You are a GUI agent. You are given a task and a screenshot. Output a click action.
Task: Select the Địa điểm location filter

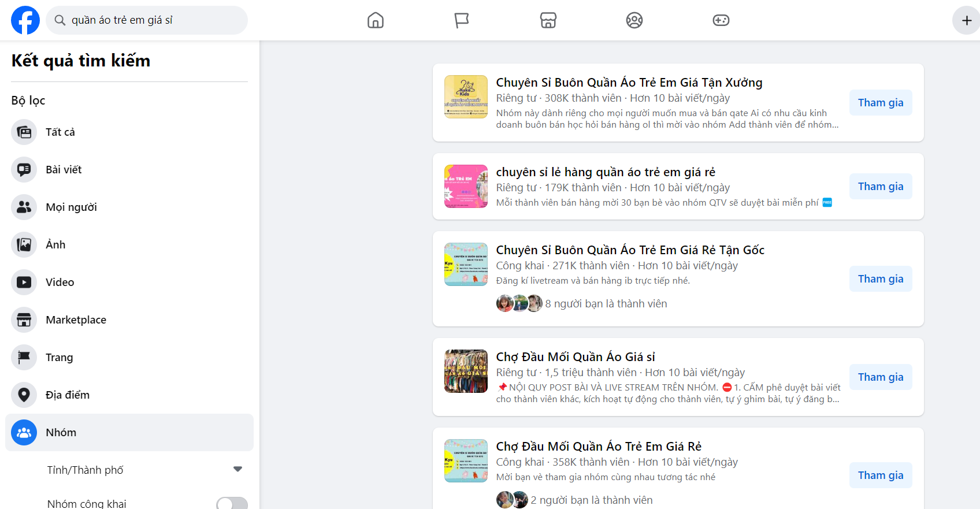68,395
